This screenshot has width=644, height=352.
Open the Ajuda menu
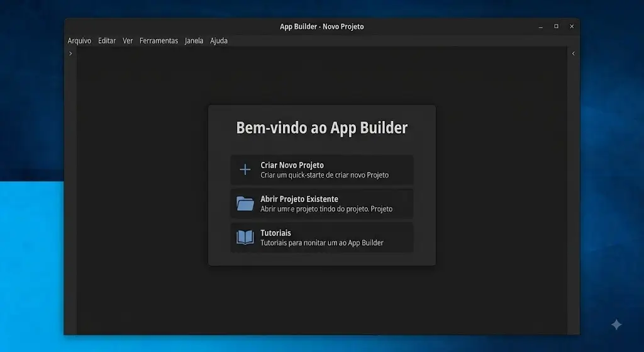(219, 41)
